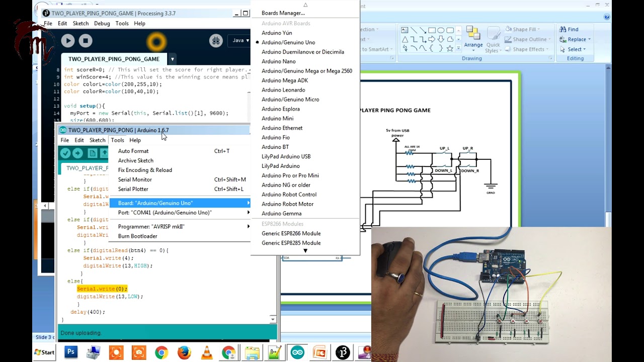
Task: Switch to PowerPoint taskbar icon
Action: coord(320,352)
